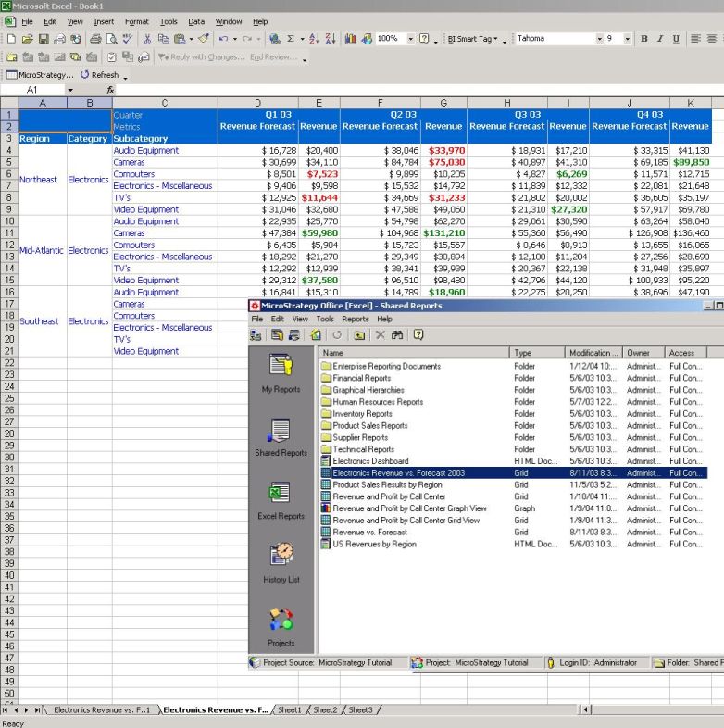724x728 pixels.
Task: Click the horizontal scrollbar left arrow
Action: 586,709
